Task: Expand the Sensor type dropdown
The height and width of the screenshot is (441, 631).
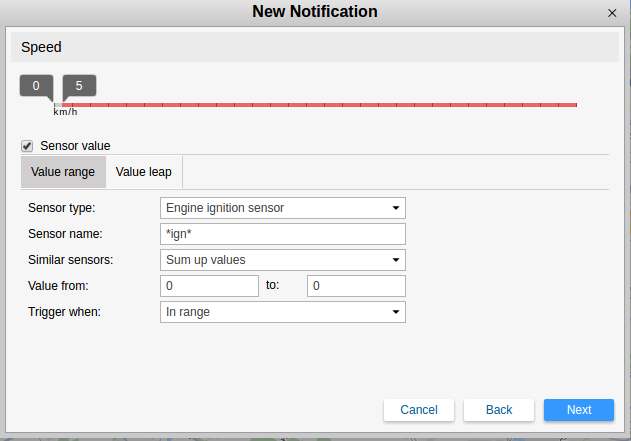Action: coord(282,208)
